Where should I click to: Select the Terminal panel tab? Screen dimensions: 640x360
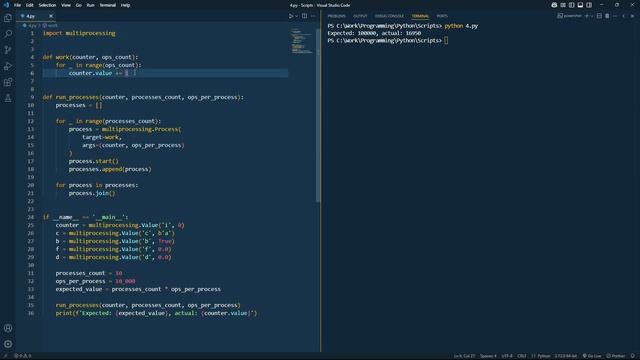[x=420, y=16]
